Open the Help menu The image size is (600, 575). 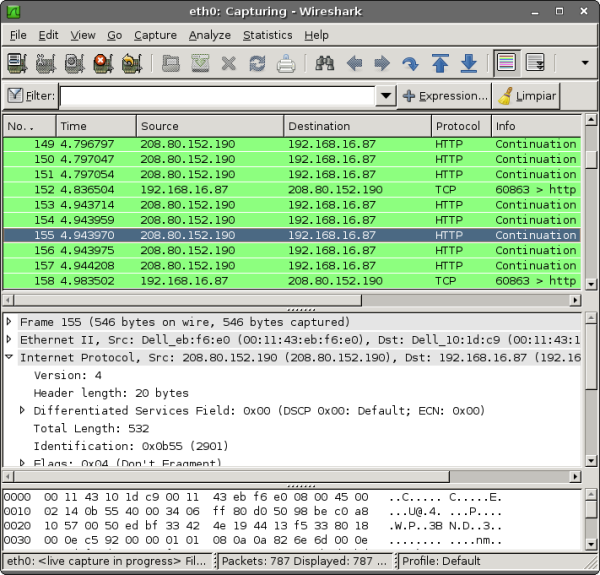tap(316, 35)
